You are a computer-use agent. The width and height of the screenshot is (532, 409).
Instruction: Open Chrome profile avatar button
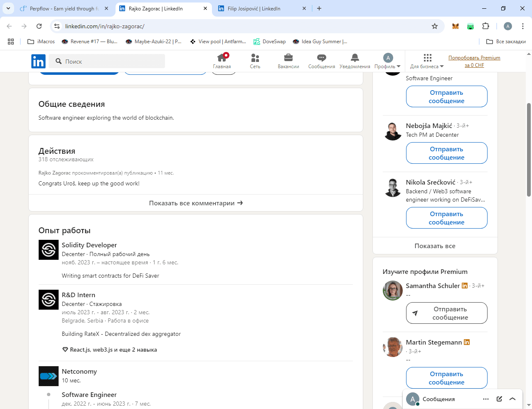click(x=508, y=26)
